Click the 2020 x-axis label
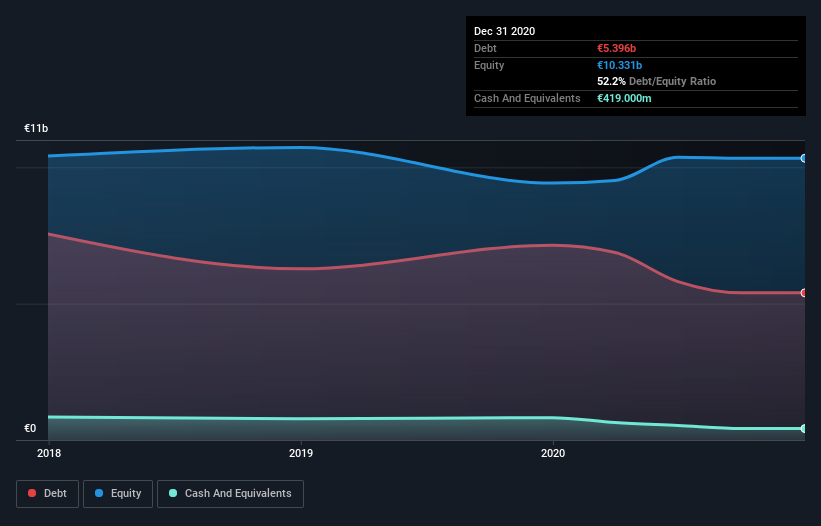This screenshot has width=821, height=526. [553, 453]
